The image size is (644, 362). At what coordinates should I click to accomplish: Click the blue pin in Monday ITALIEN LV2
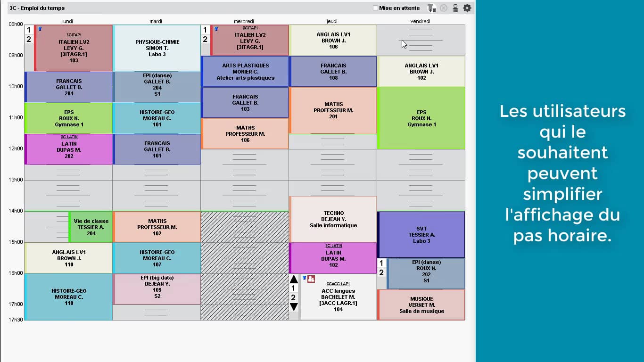pos(40,29)
